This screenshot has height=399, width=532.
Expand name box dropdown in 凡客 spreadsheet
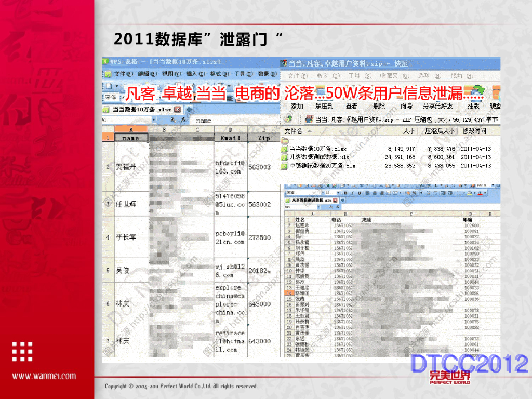pos(318,207)
